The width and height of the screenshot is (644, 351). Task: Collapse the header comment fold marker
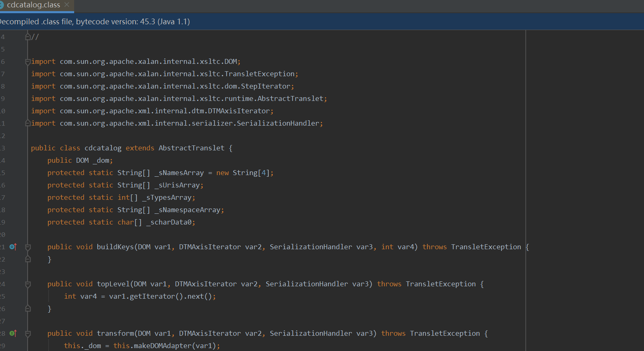click(x=28, y=37)
